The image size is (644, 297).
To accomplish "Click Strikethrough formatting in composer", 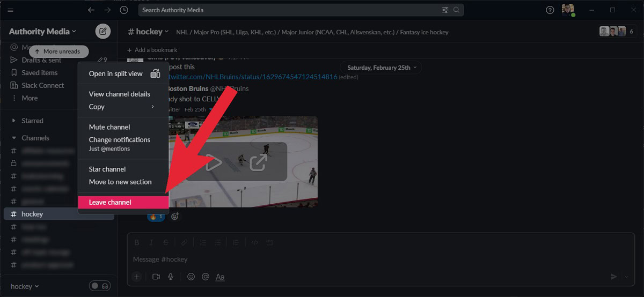I will click(166, 242).
